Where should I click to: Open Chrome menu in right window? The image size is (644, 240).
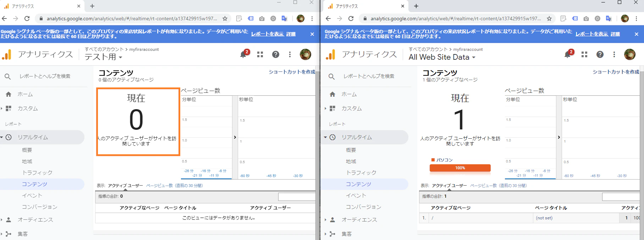tap(636, 18)
